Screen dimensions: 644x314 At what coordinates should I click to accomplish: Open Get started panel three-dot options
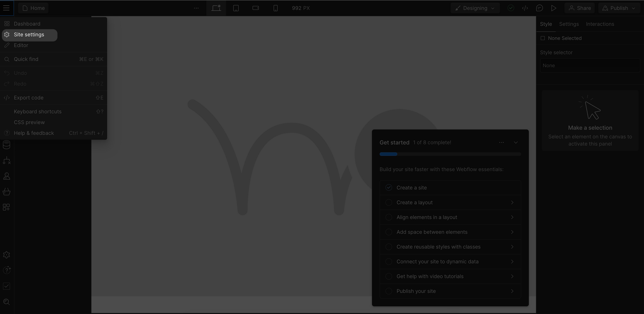pyautogui.click(x=501, y=143)
